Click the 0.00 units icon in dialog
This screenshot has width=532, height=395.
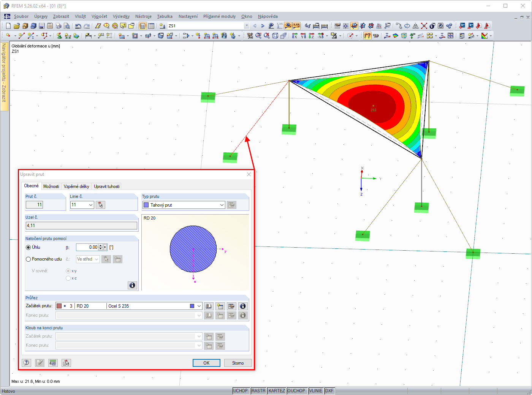pyautogui.click(x=53, y=363)
